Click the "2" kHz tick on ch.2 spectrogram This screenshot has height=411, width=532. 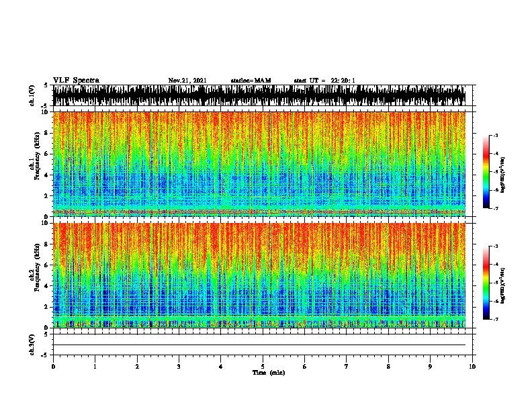coord(48,307)
